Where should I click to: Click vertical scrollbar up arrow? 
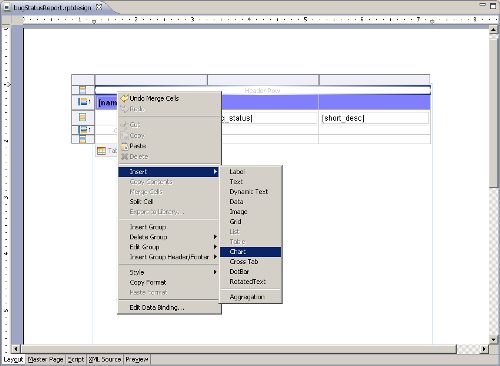click(493, 30)
